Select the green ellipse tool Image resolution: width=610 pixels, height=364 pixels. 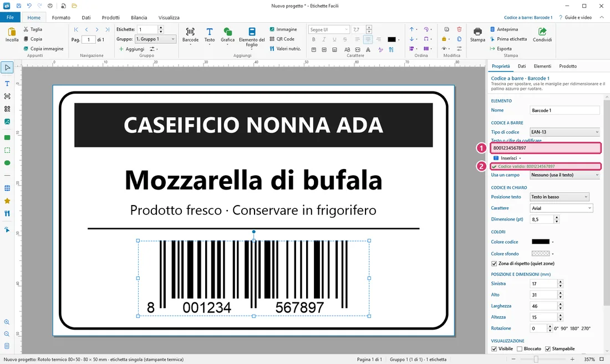(7, 163)
